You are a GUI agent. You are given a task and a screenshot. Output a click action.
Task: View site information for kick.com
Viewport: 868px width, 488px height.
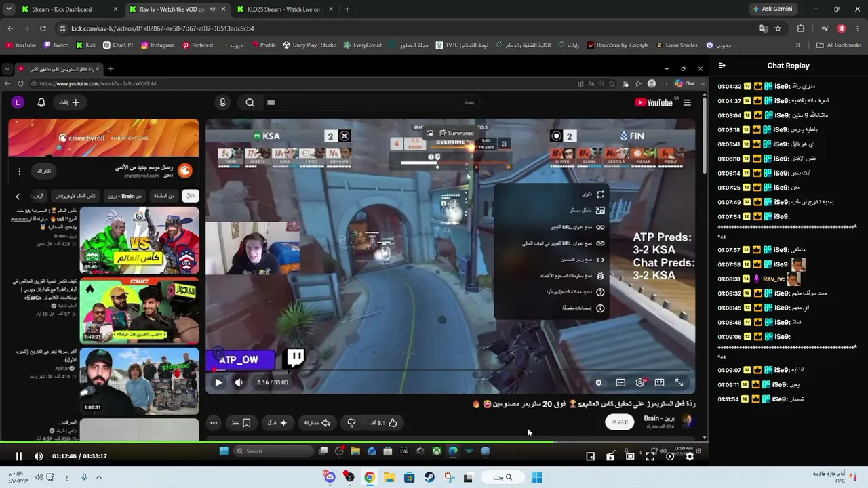click(x=62, y=28)
